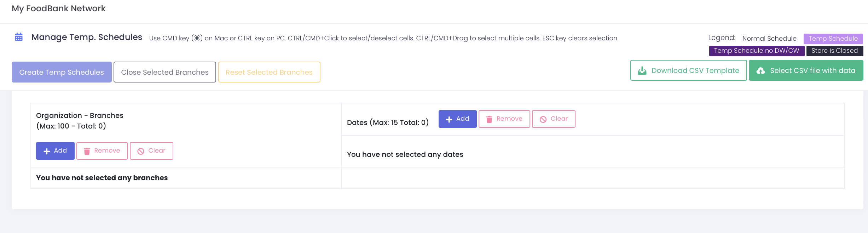The image size is (868, 233).
Task: Click the trash icon in branches Remove button
Action: click(87, 151)
